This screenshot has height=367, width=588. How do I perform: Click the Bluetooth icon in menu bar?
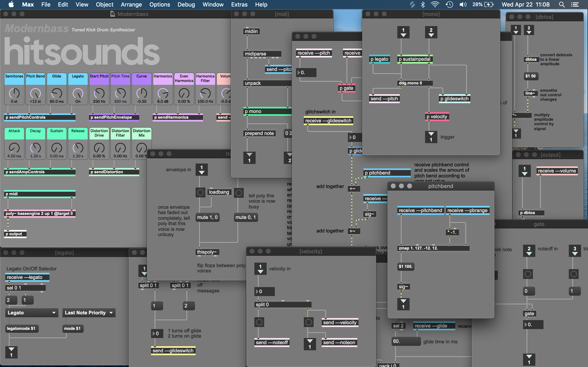click(423, 4)
